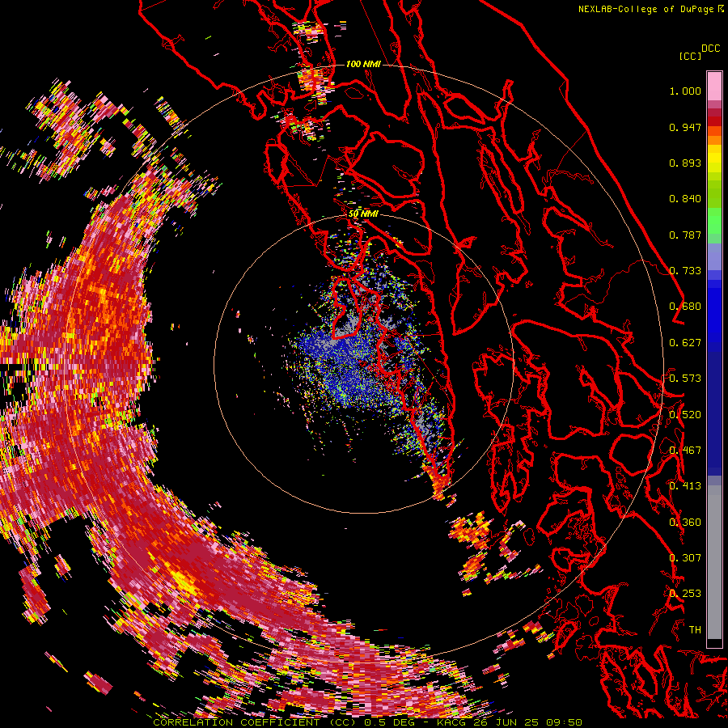Pick the gray lower color bar segment
Screen dimensions: 728x728
714,562
